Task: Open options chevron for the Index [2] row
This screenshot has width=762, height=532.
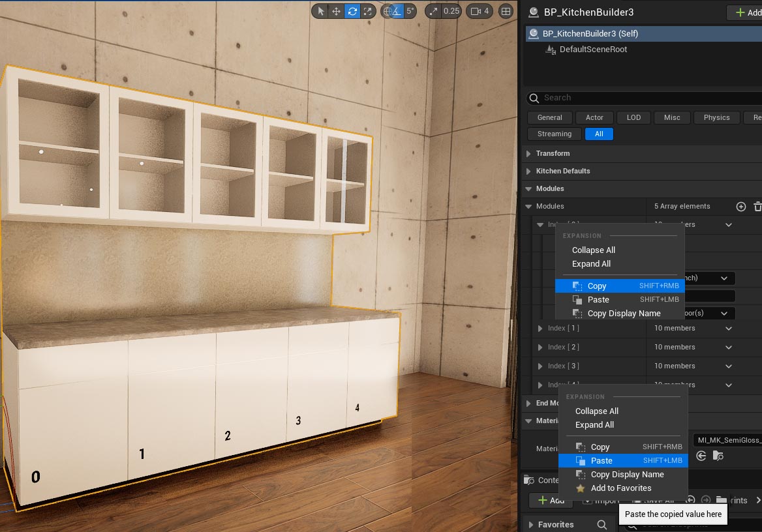Action: point(729,347)
